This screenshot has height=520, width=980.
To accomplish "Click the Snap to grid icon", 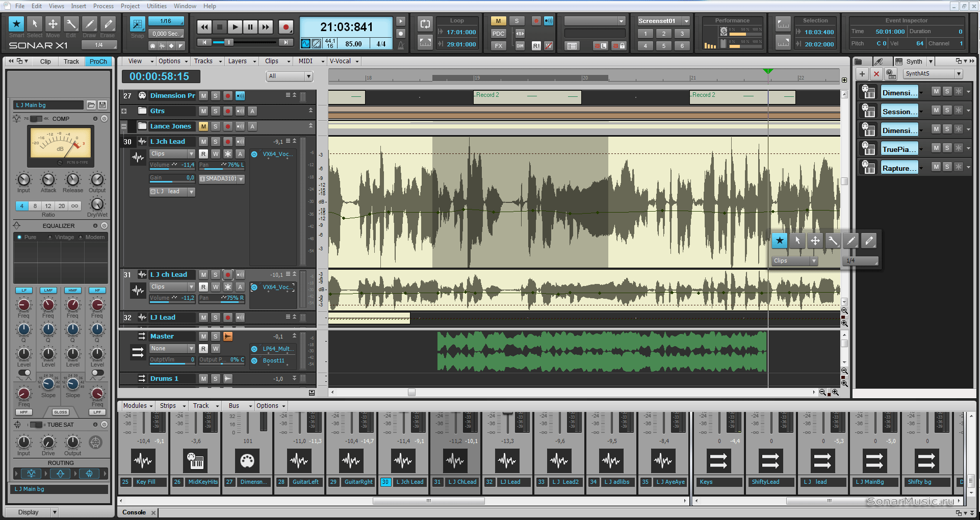I will [137, 24].
